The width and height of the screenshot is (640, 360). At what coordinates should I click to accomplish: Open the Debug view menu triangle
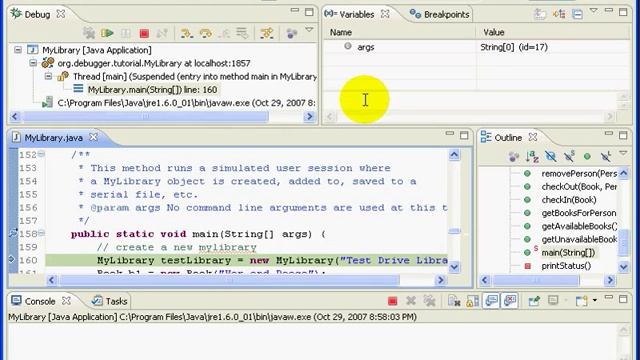pyautogui.click(x=309, y=30)
